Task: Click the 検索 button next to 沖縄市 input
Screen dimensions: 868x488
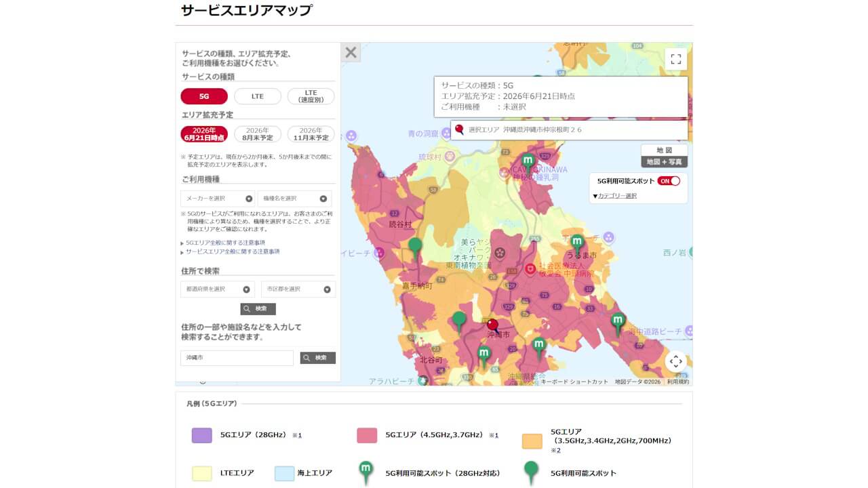Action: pos(318,358)
